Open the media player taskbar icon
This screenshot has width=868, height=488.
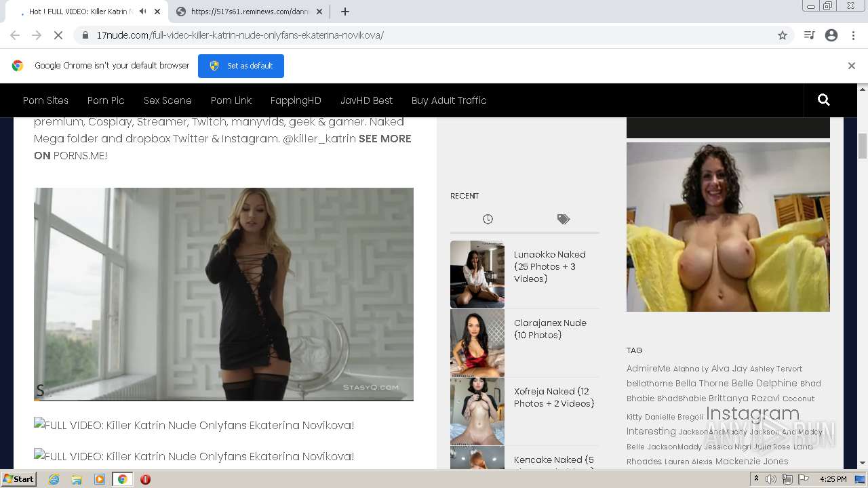[x=100, y=479]
